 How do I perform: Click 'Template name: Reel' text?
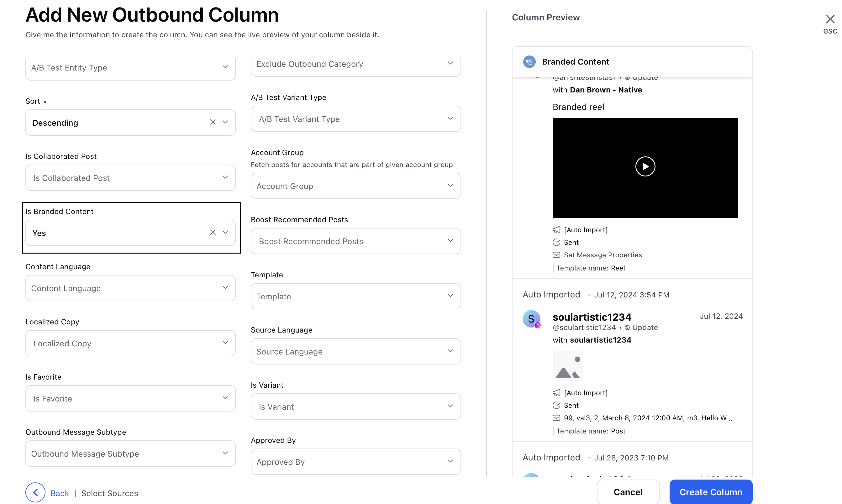pyautogui.click(x=590, y=268)
